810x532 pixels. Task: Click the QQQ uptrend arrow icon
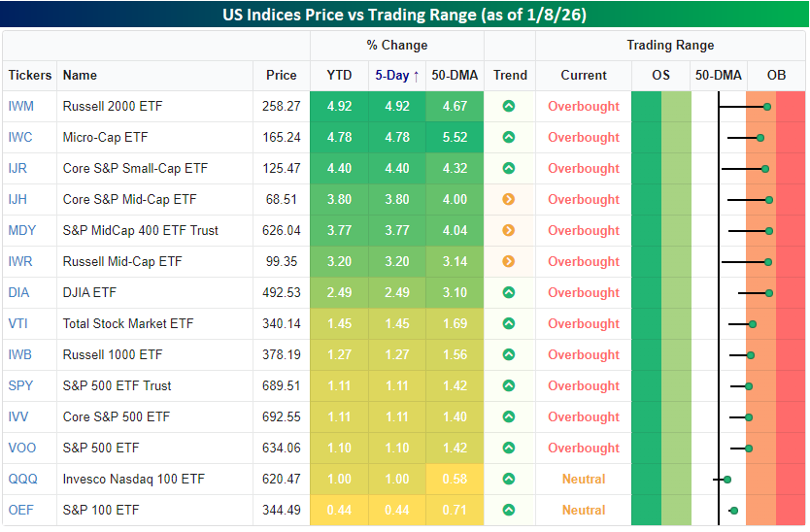pyautogui.click(x=508, y=480)
